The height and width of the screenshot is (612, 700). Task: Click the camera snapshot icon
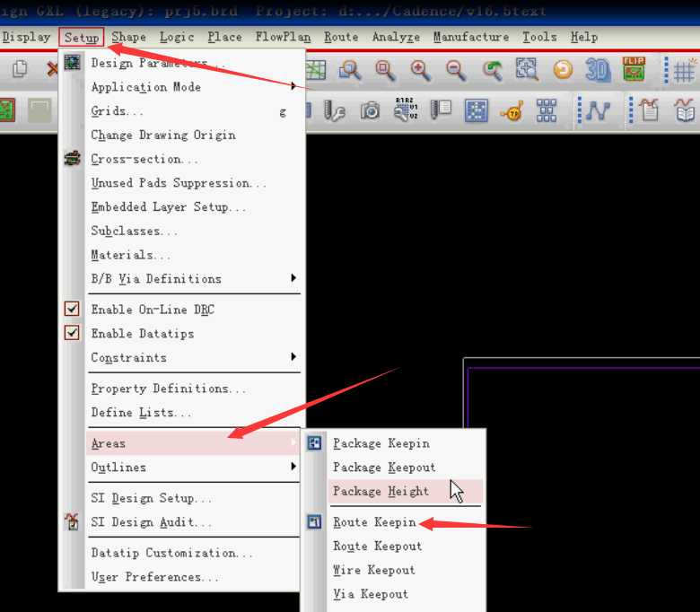(x=370, y=110)
